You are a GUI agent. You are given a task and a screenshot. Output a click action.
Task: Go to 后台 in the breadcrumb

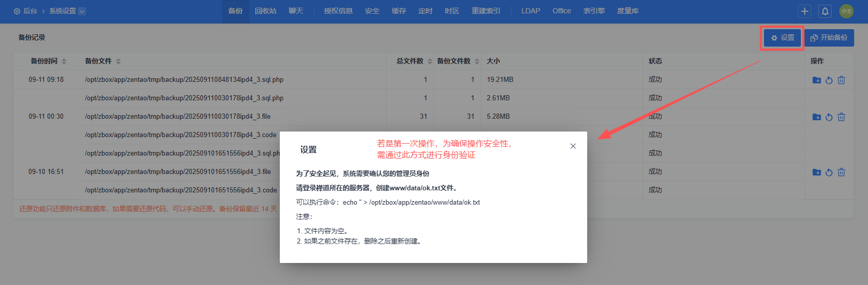pyautogui.click(x=30, y=11)
